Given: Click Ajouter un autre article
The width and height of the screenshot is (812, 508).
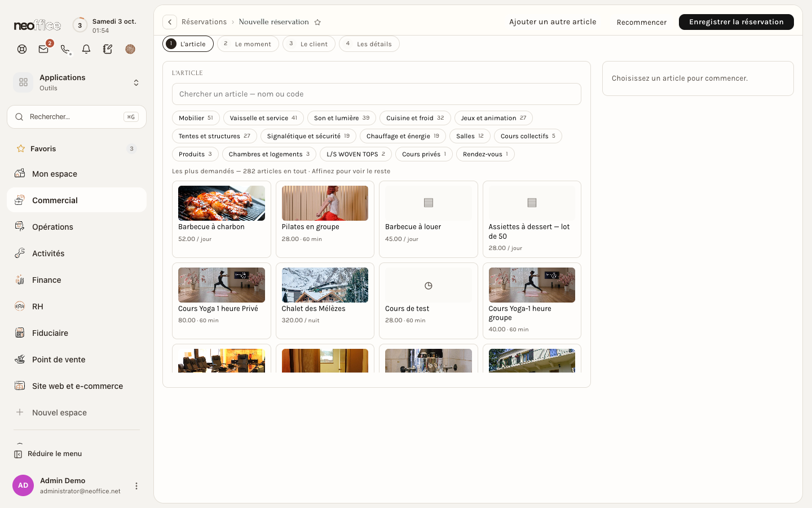Looking at the screenshot, I should point(553,22).
